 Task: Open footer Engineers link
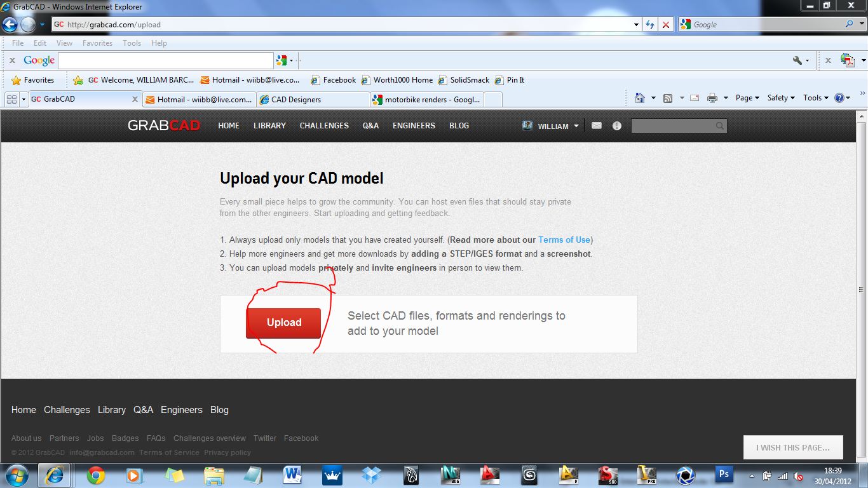pos(181,410)
